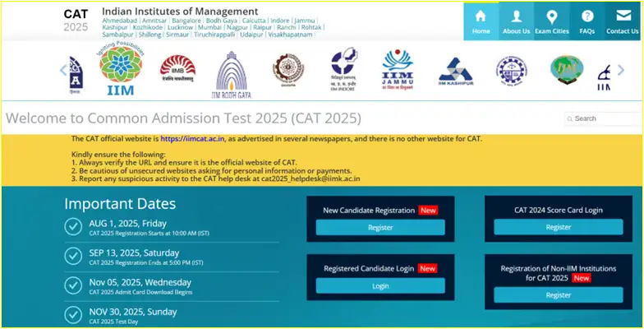
Task: Open the Udaipur institute link
Action: (251, 35)
